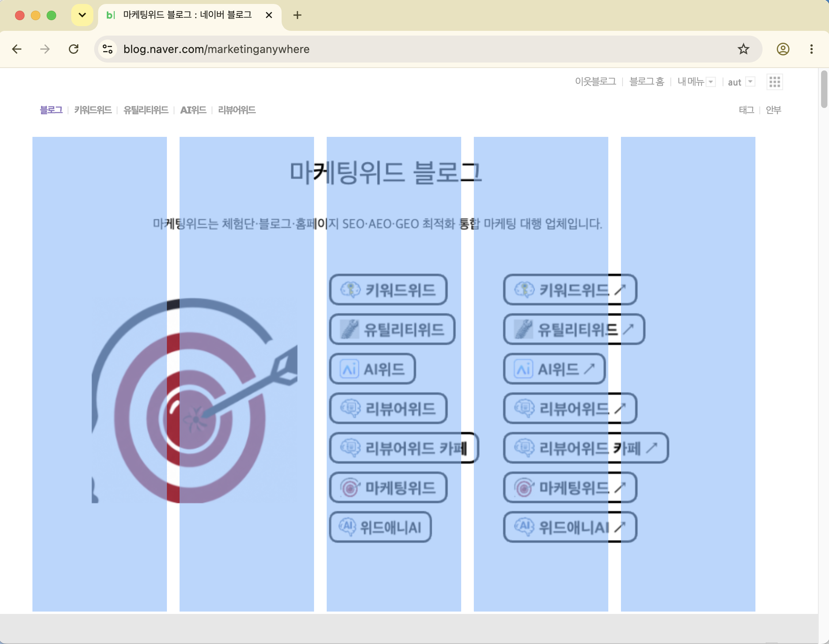The image size is (829, 644).
Task: Open the 리뷰어위드 external-arrow button
Action: tap(570, 408)
